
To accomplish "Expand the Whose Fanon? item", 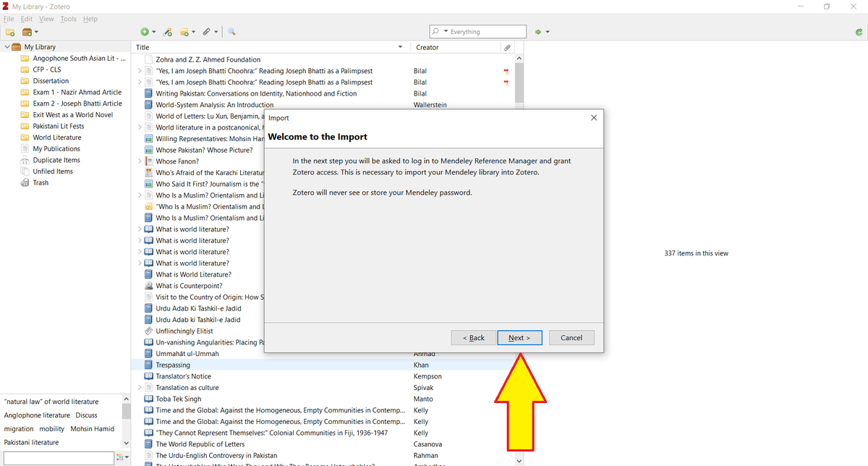I will click(140, 161).
